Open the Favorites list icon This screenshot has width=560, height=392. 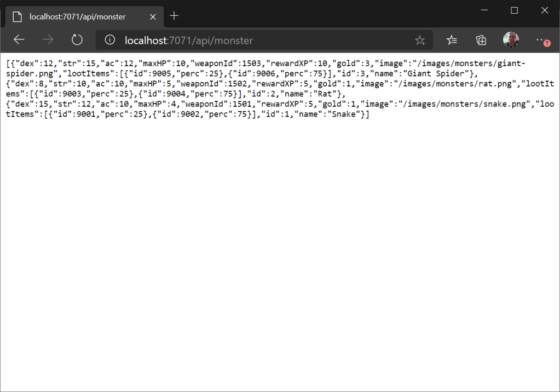(x=452, y=40)
